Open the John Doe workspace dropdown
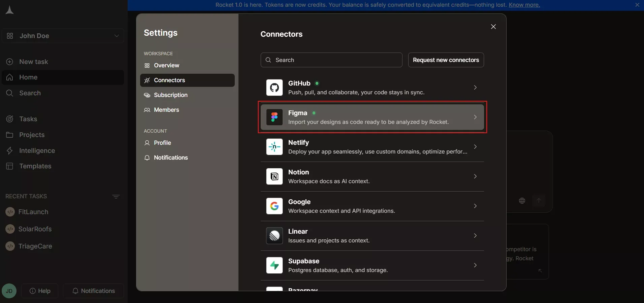 pos(63,36)
